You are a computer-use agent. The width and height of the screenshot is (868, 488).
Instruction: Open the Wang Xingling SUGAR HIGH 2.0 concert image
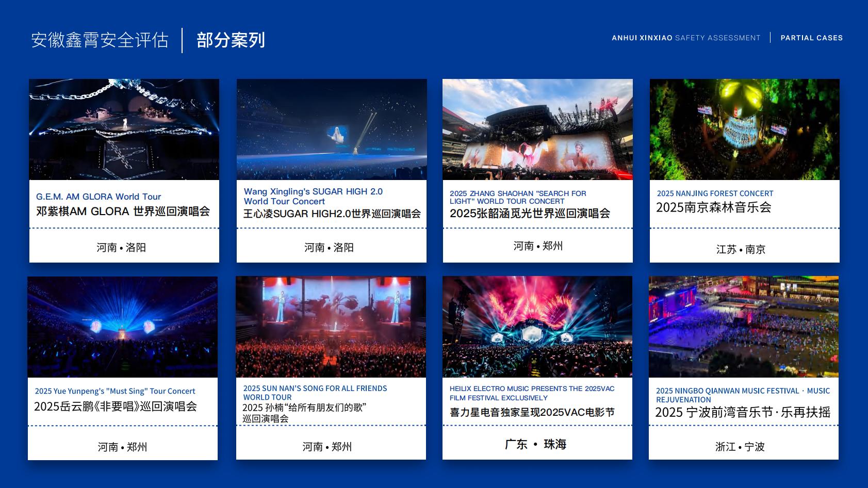(x=332, y=129)
